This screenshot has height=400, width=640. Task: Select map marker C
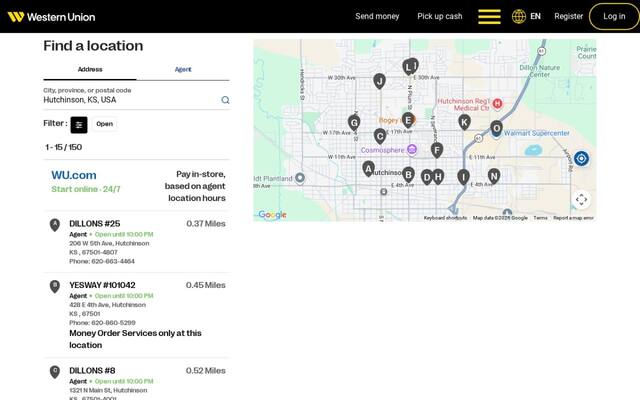[x=380, y=136]
